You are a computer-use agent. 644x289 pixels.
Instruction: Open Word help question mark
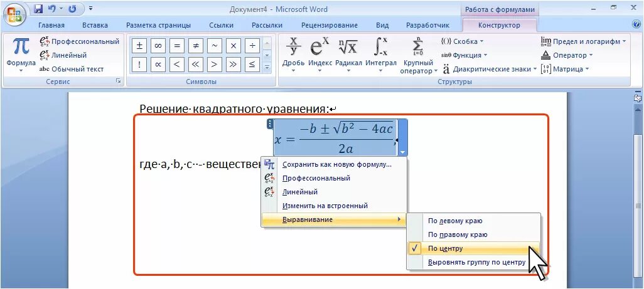point(636,24)
